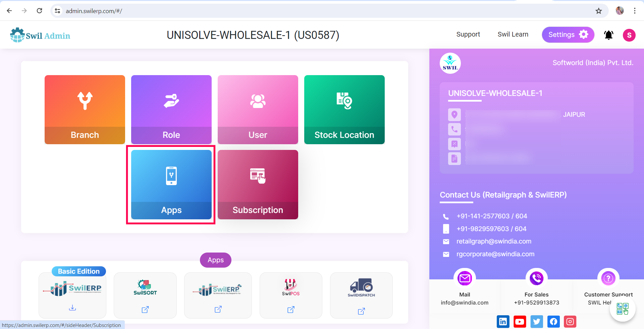This screenshot has height=329, width=644.
Task: Click sales number +91-9529913873
Action: 537,303
